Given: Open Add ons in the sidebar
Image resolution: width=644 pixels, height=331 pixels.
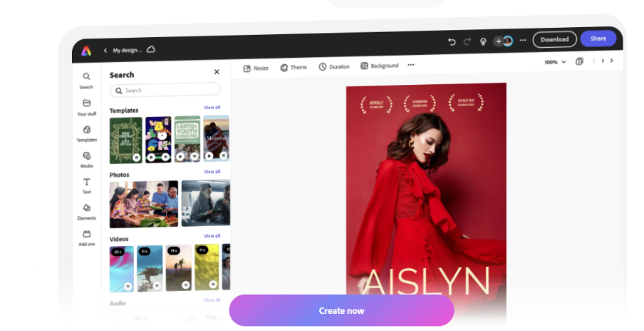Looking at the screenshot, I should (87, 238).
